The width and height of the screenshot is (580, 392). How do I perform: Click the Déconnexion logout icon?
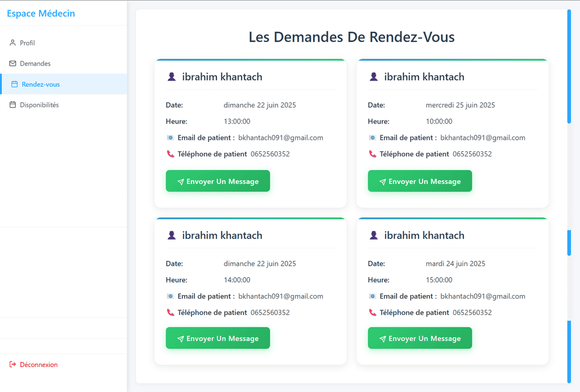pyautogui.click(x=12, y=365)
